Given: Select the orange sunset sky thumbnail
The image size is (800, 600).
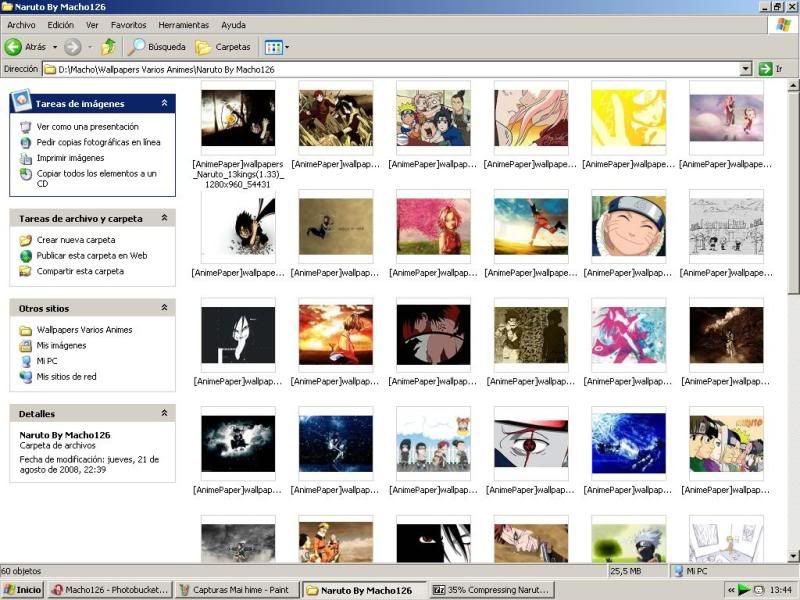Looking at the screenshot, I should coord(336,335).
